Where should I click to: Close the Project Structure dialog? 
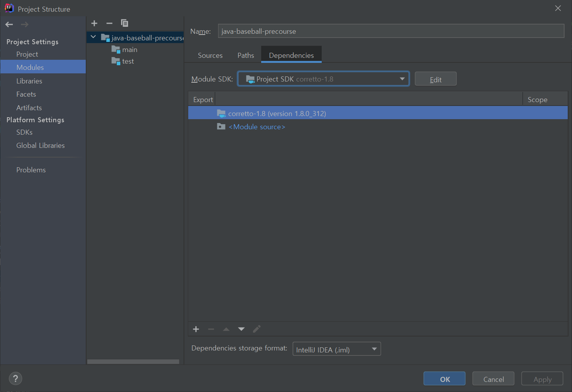click(558, 8)
